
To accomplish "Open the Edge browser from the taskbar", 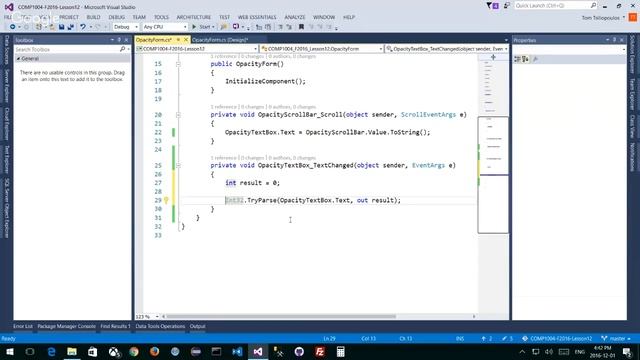I will pyautogui.click(x=51, y=352).
